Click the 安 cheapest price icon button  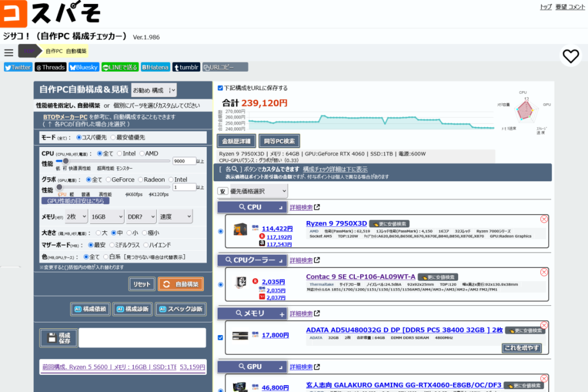[x=222, y=192]
